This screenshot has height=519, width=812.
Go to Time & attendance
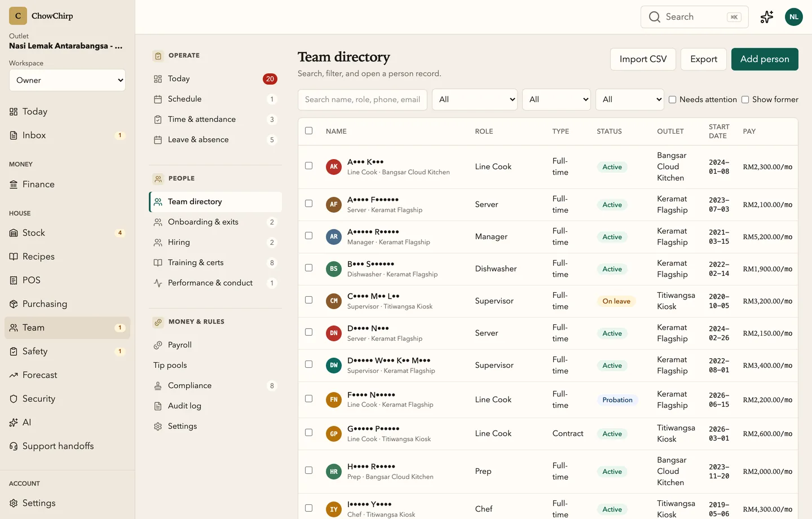[215, 120]
